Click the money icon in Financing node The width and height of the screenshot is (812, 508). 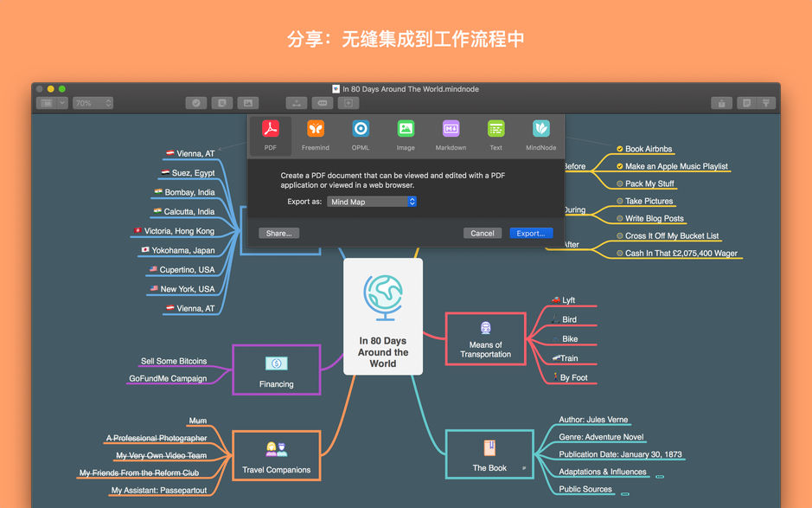point(276,363)
